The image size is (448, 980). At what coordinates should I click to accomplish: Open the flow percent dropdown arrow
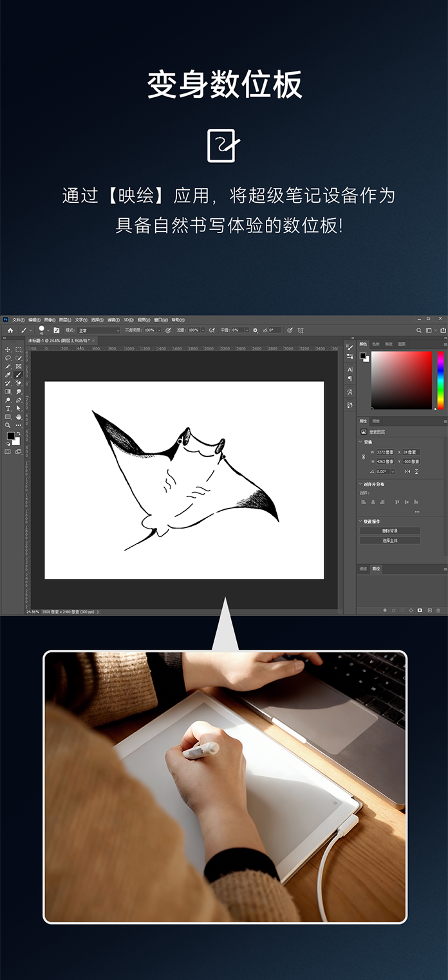click(x=203, y=330)
